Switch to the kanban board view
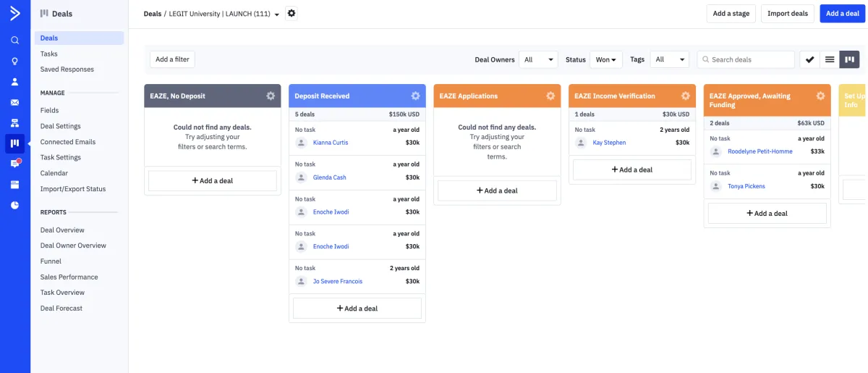The width and height of the screenshot is (868, 373). coord(850,59)
